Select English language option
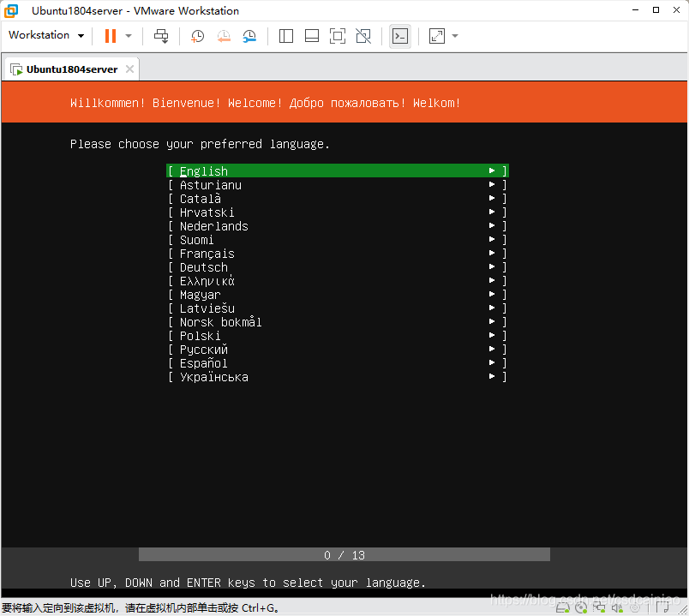689x616 pixels. click(338, 170)
